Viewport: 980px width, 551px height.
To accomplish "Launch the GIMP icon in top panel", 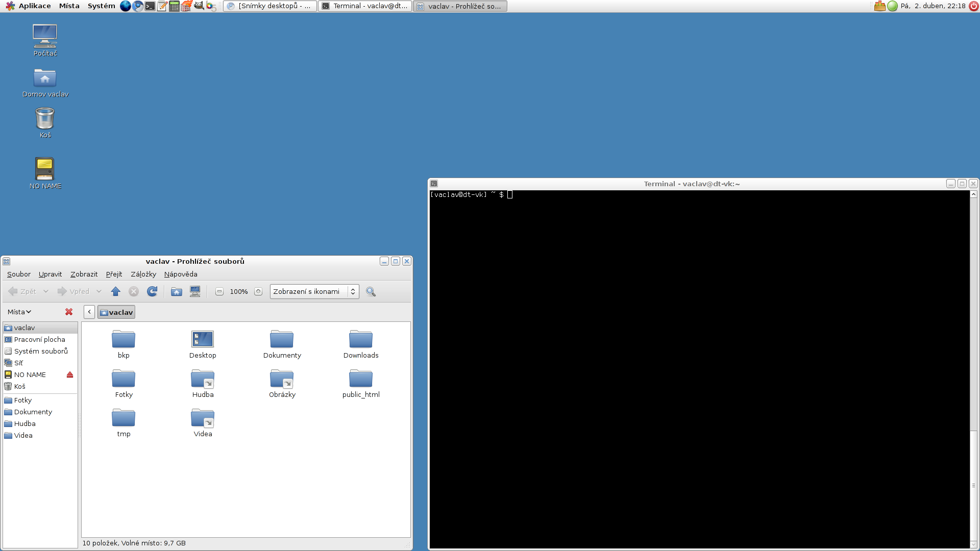I will tap(199, 6).
